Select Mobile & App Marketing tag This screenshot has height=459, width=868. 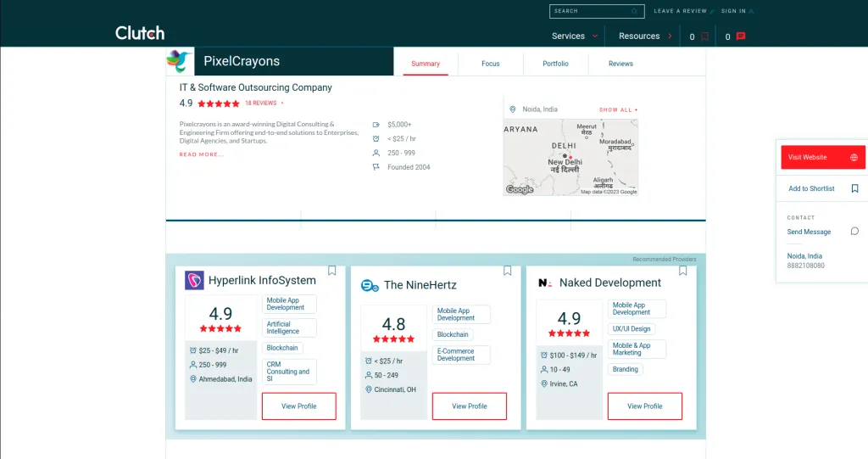[x=637, y=349]
